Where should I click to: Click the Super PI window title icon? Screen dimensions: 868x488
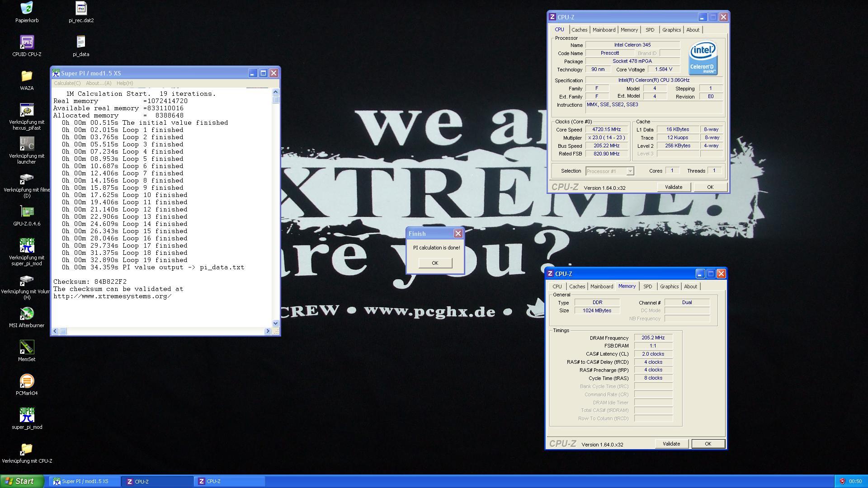(56, 73)
